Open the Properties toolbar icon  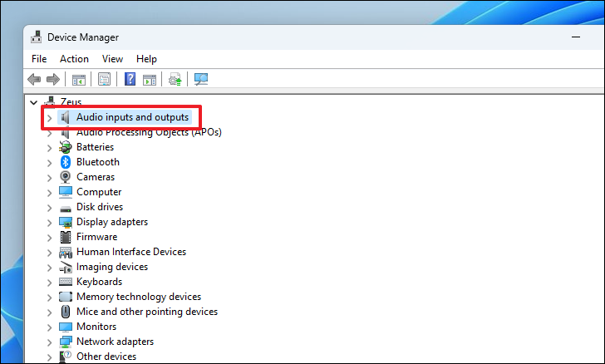pos(104,80)
